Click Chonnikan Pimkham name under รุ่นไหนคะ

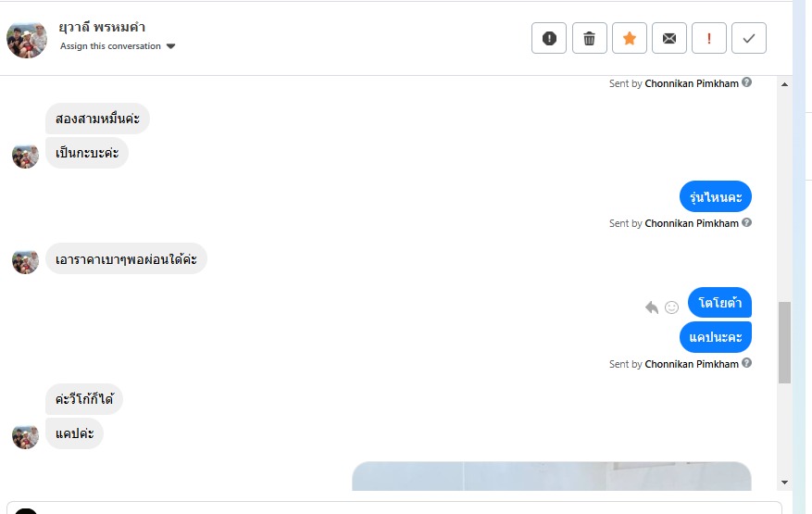pos(692,223)
